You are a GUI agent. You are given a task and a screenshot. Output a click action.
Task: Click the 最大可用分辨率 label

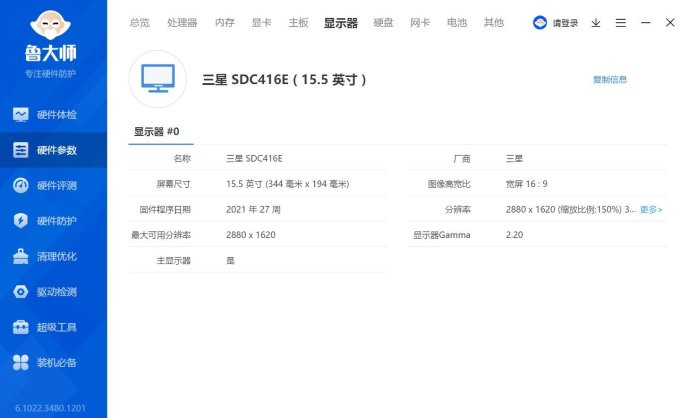point(161,235)
